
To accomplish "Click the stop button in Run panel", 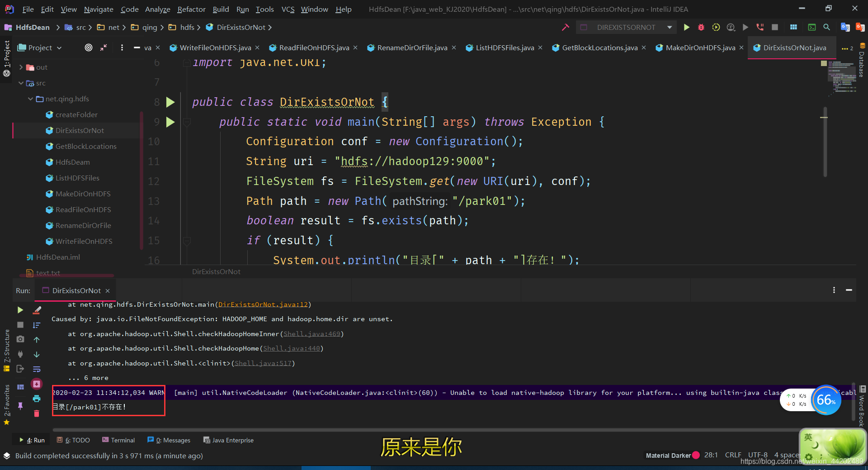I will click(x=20, y=325).
